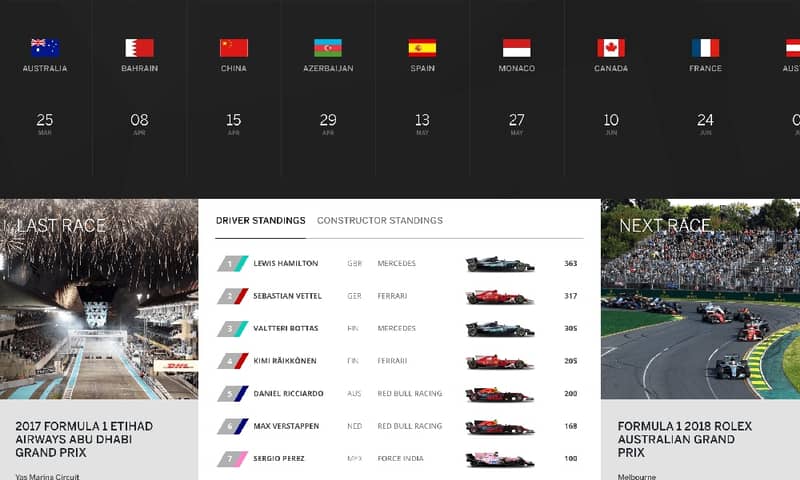Click the 24 Jun race date
The width and height of the screenshot is (800, 480).
pyautogui.click(x=706, y=123)
